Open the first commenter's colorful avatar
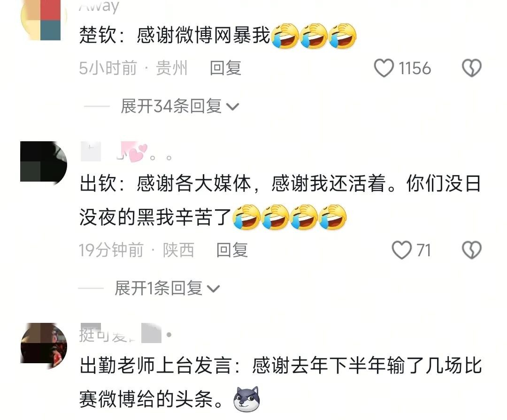This screenshot has height=420, width=507. [x=43, y=18]
